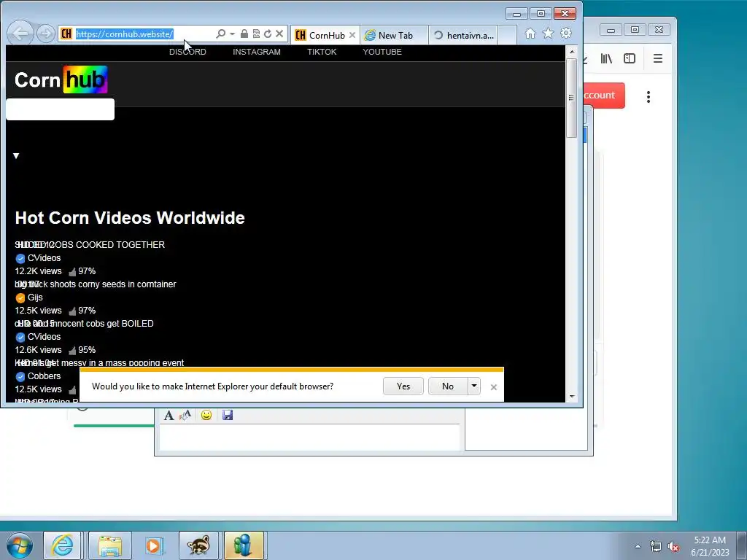Open the Firefox hamburger menu
747x560 pixels.
pyautogui.click(x=658, y=58)
